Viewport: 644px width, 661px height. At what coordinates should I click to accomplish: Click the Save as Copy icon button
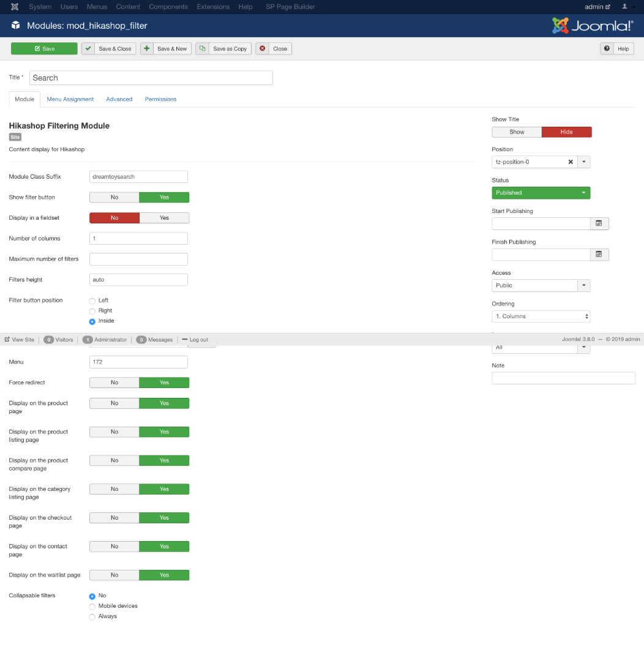pyautogui.click(x=203, y=48)
